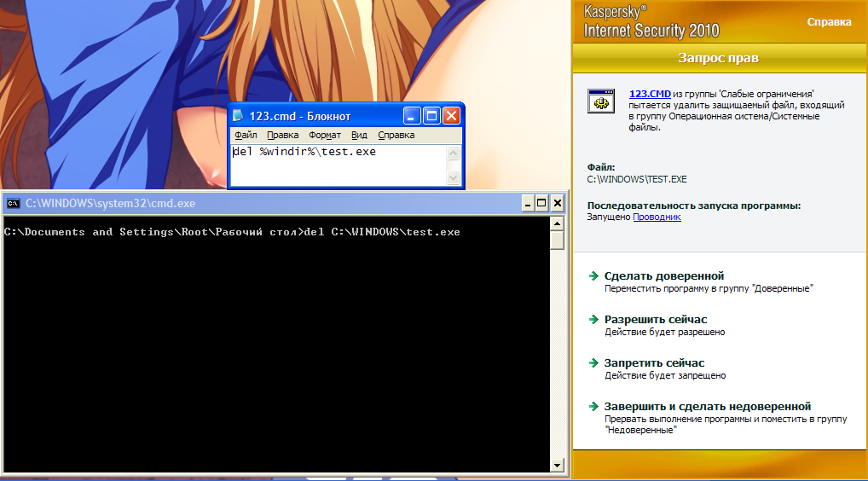Open the Формат menu in Notepad
The image size is (868, 481).
325,135
